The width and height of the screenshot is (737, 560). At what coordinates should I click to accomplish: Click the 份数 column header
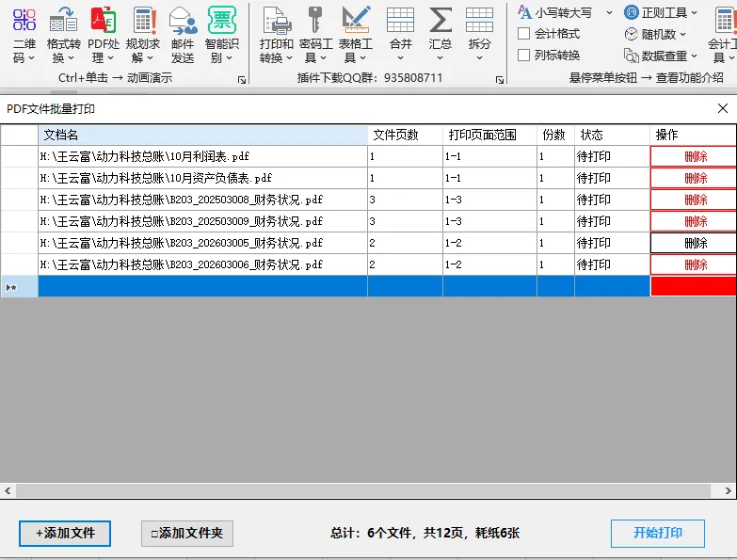pyautogui.click(x=555, y=136)
